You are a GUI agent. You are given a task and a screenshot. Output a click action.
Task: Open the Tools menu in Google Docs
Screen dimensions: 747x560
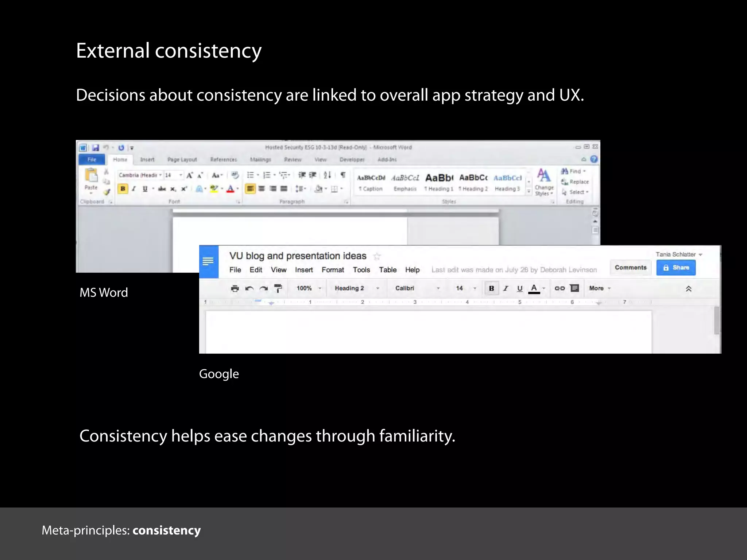[361, 270]
